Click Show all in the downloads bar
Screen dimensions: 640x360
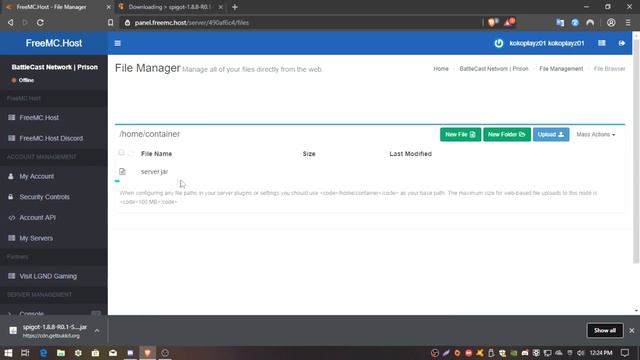point(605,330)
